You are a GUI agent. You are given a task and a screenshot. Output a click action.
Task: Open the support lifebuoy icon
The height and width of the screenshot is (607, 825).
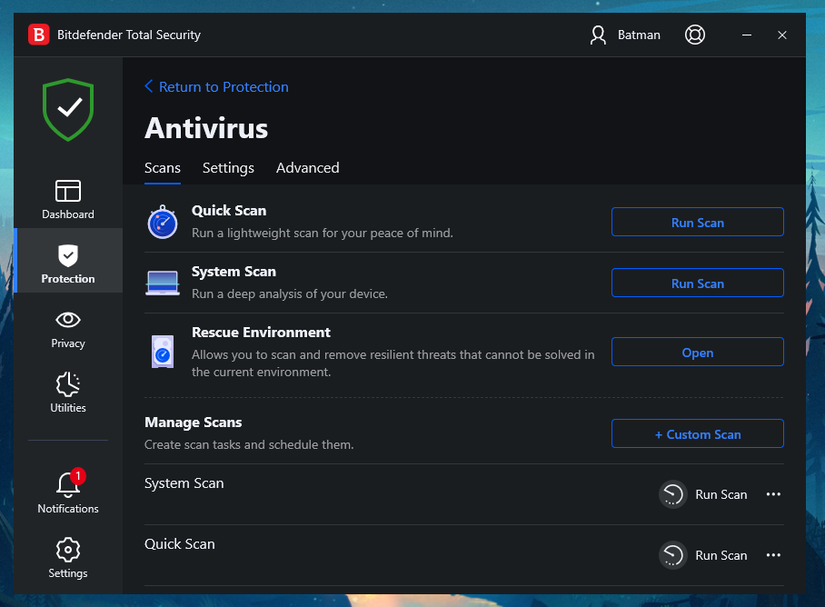click(695, 35)
